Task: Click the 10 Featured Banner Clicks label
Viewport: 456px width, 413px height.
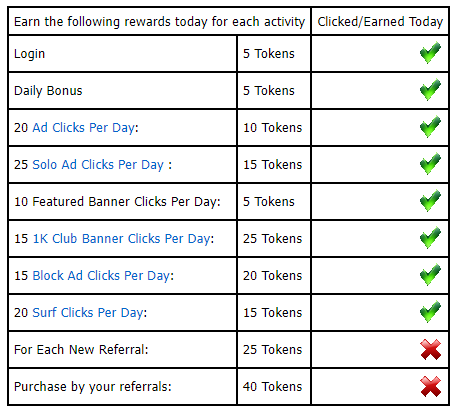Action: tap(117, 202)
